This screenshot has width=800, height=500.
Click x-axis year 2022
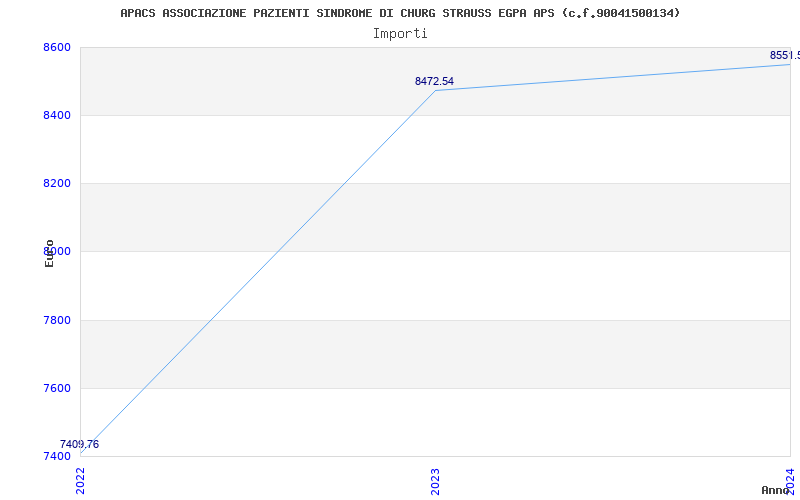(80, 481)
